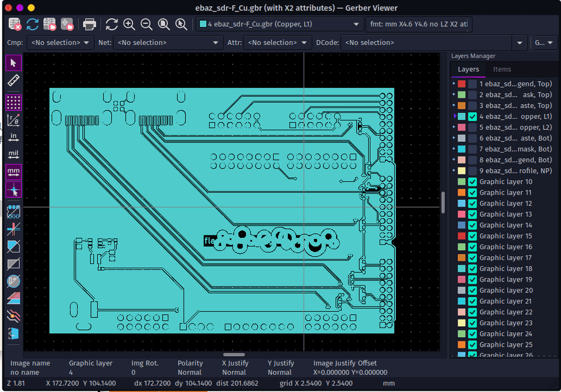This screenshot has width=561, height=392.
Task: Toggle polar coordinates display icon
Action: click(14, 120)
